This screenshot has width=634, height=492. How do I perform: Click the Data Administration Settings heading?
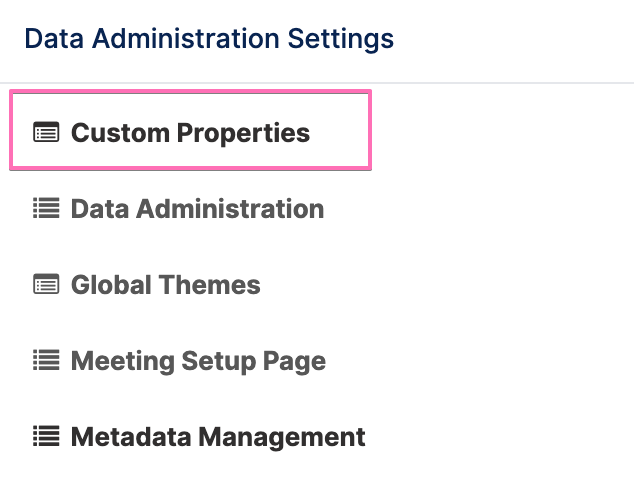209,39
